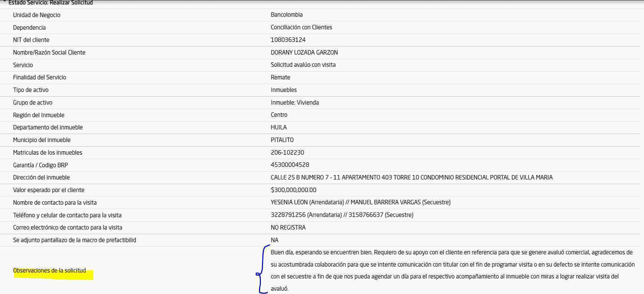
Task: Click the Remate service purpose value
Action: 280,77
